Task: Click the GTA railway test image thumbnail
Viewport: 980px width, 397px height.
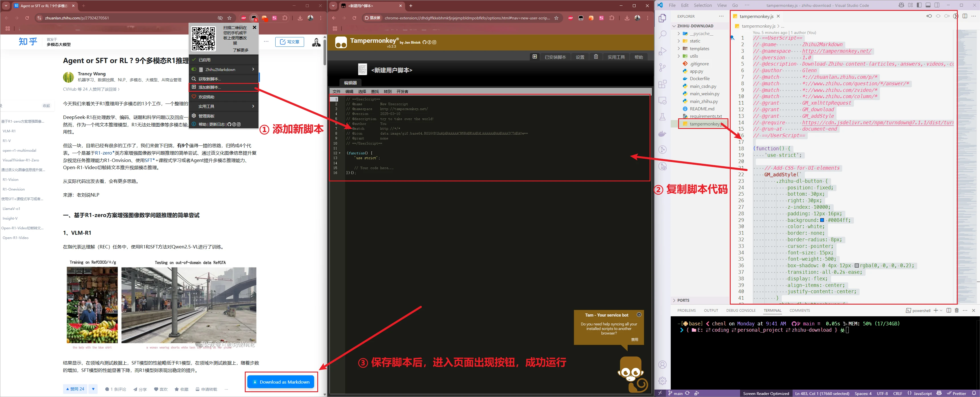Action: [189, 305]
